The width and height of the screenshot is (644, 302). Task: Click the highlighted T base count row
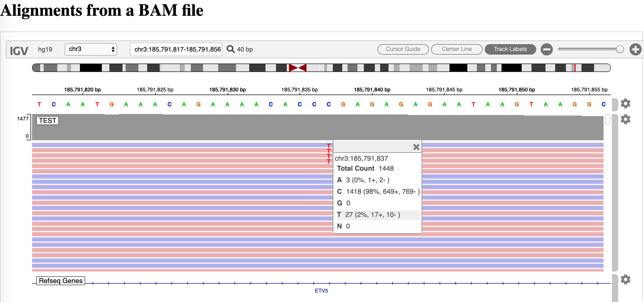[x=368, y=215]
